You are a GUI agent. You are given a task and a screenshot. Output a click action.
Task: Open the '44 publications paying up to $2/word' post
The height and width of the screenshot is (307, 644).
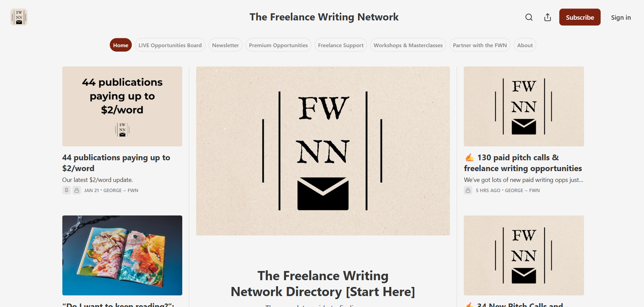coord(116,163)
